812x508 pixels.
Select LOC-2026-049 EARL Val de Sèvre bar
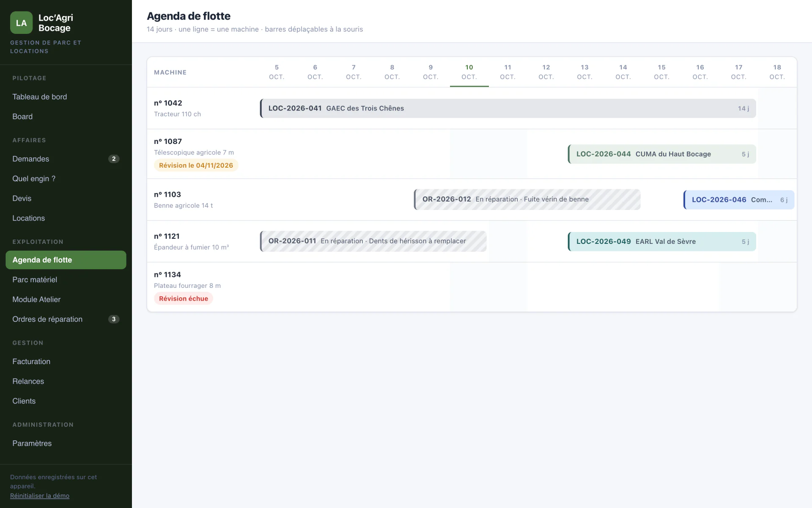pos(662,242)
